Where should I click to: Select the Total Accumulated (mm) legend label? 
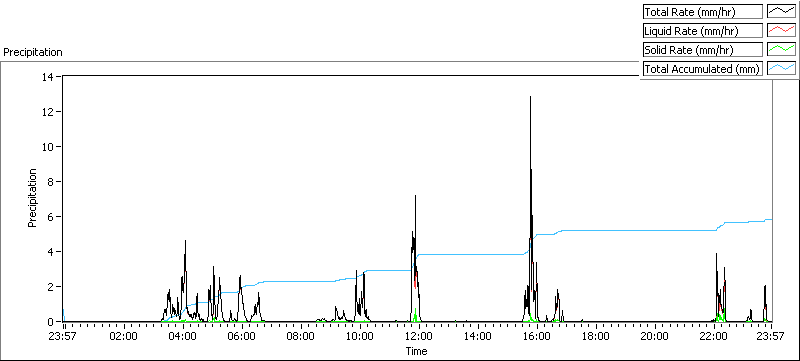tap(702, 69)
